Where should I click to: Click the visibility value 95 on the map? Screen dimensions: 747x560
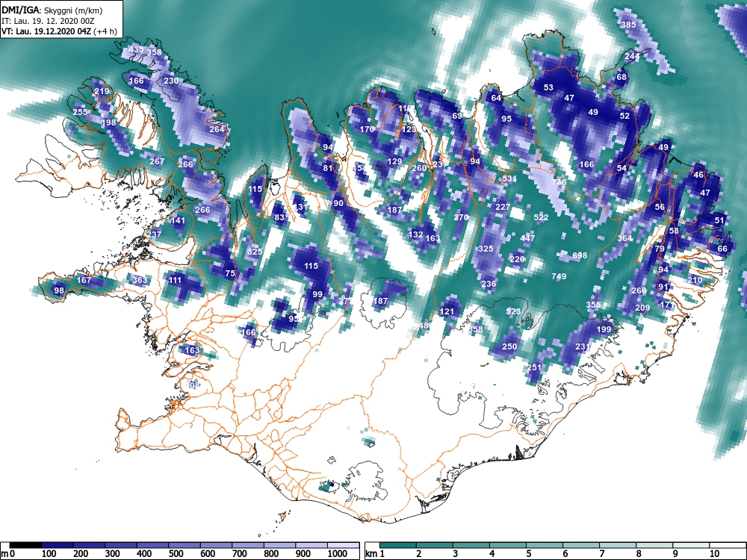506,119
